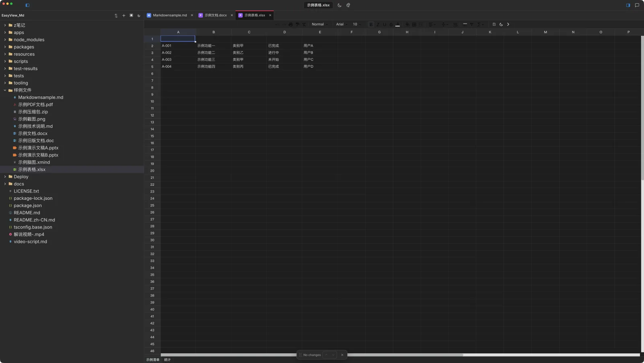The image size is (644, 363).
Task: Click the save icon in spreadsheet toolbar
Action: [x=494, y=25]
